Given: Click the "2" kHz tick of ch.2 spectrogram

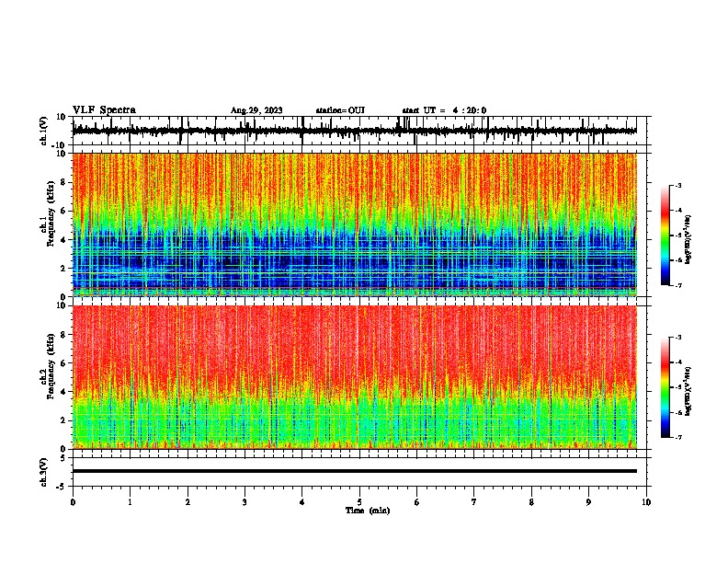Looking at the screenshot, I should coord(63,420).
